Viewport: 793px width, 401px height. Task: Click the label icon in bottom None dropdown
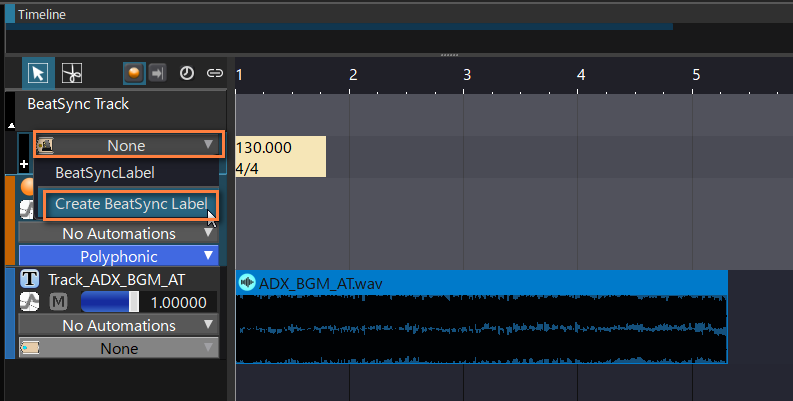(31, 348)
